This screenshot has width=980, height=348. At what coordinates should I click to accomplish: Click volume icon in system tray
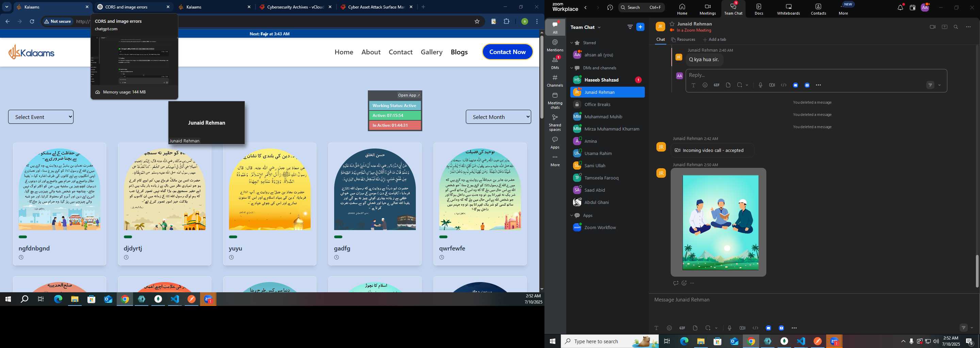click(x=936, y=341)
